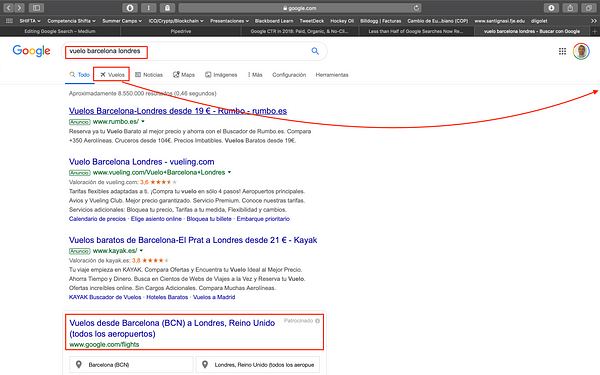Open the Google account profile avatar

tap(581, 51)
